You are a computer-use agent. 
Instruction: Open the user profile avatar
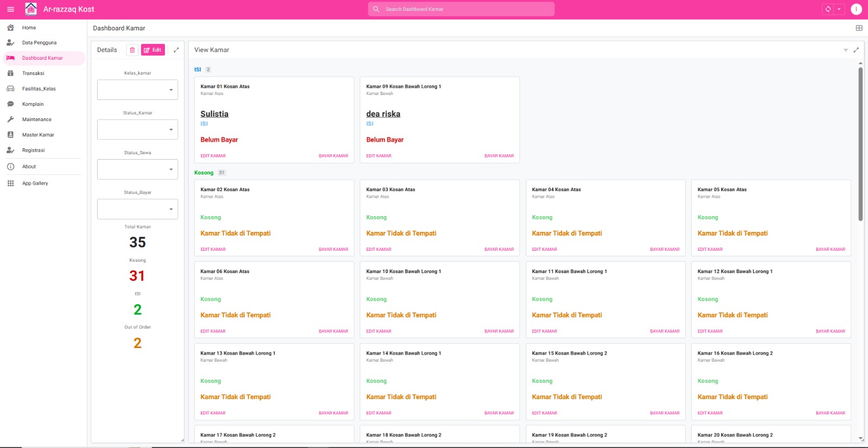click(856, 9)
